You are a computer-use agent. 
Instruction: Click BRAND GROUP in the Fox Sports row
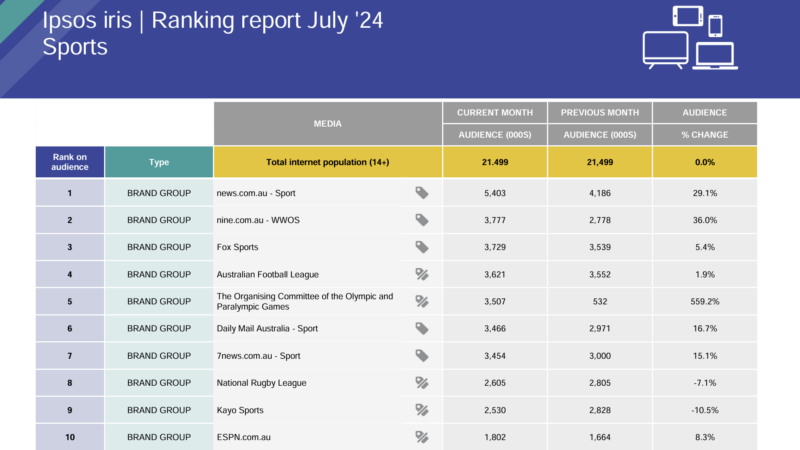pyautogui.click(x=159, y=247)
